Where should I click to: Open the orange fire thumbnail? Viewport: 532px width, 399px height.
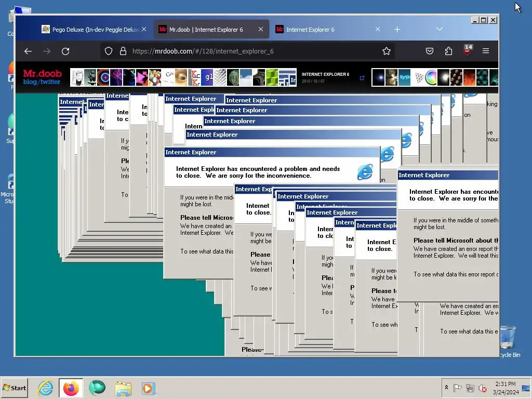(469, 77)
